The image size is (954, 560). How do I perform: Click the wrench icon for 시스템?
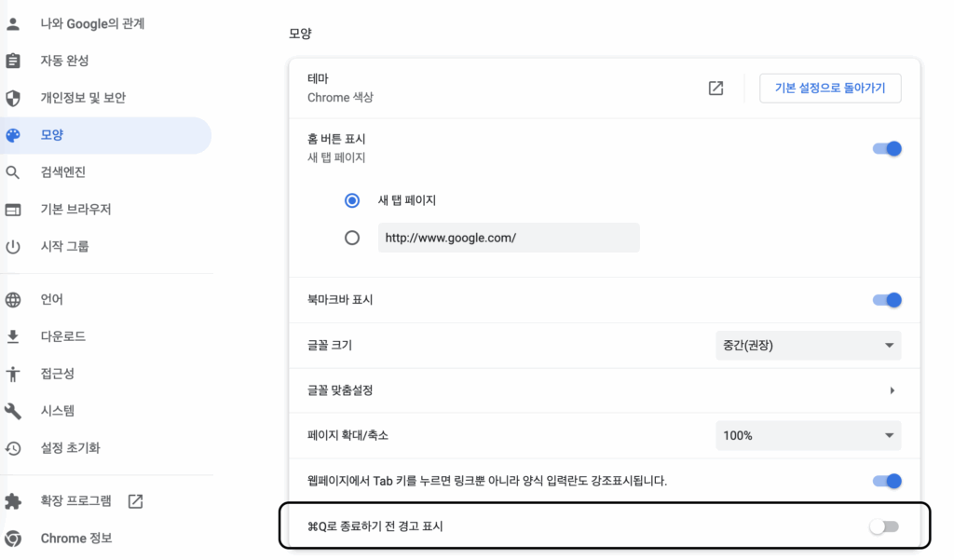(x=13, y=411)
